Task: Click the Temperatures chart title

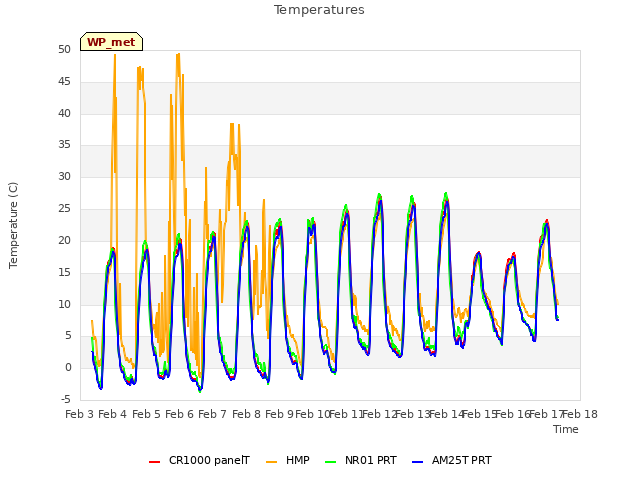Action: tap(319, 10)
